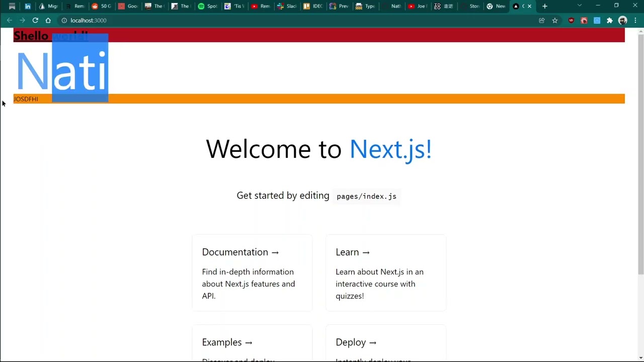This screenshot has width=644, height=362.
Task: Close the active Next.js tab
Action: click(x=529, y=6)
